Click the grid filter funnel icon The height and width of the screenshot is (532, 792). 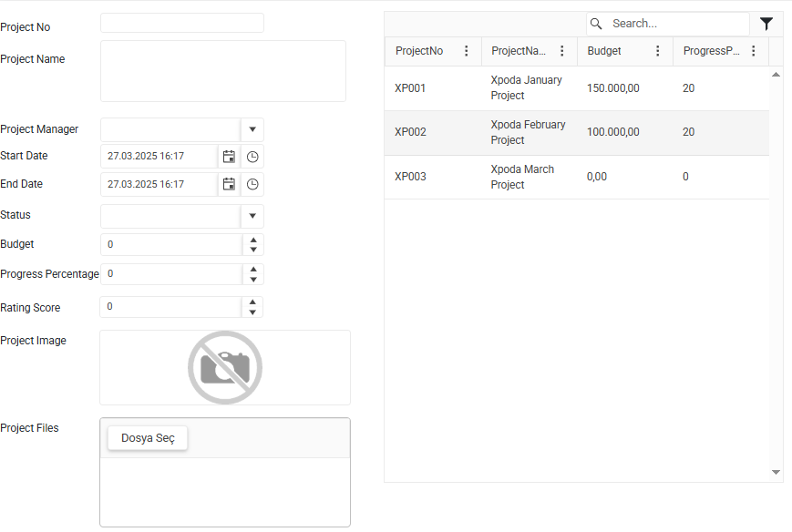[766, 24]
